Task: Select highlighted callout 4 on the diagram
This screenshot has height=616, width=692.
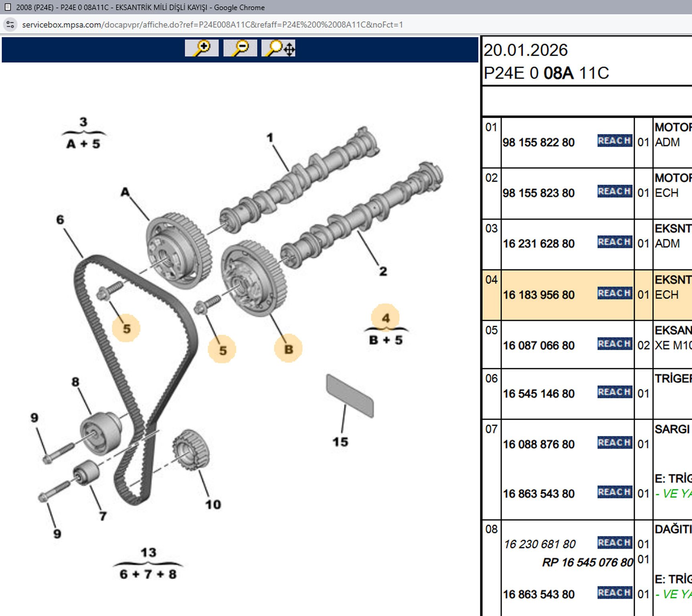Action: click(385, 318)
